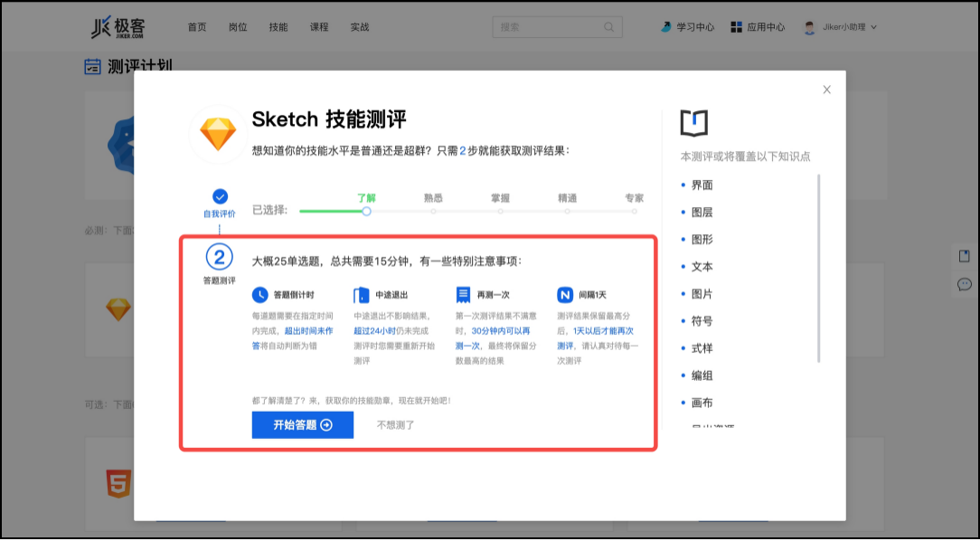Click the 中途退出 door icon

click(362, 295)
